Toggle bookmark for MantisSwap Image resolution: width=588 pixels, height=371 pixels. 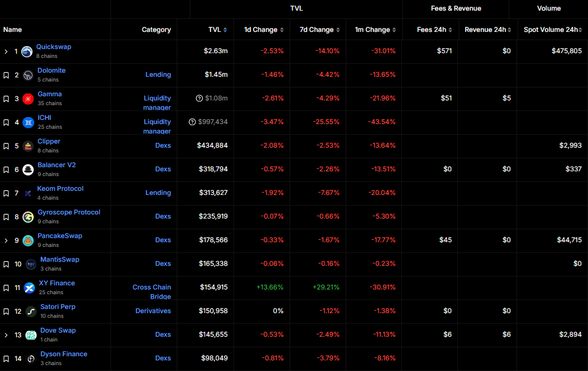click(6, 264)
